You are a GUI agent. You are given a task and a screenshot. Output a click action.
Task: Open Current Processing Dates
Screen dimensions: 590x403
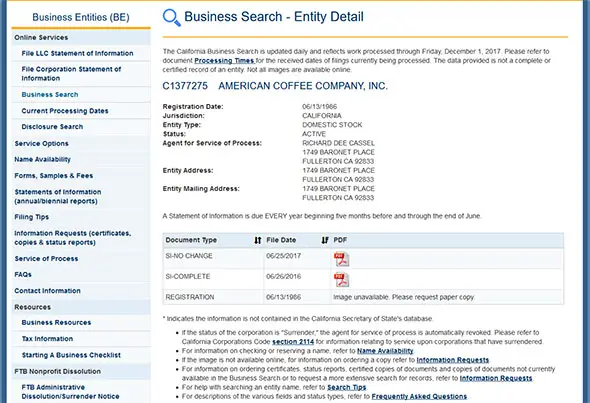[65, 111]
